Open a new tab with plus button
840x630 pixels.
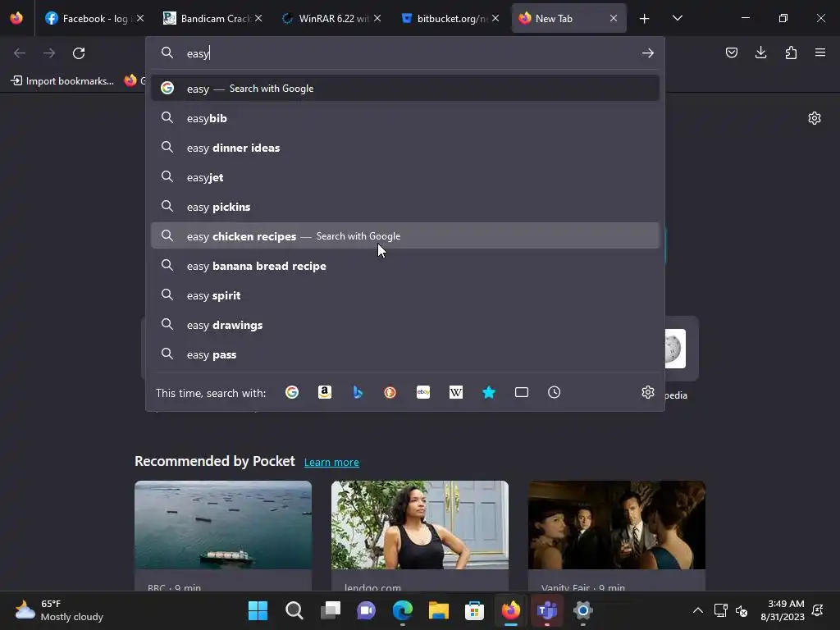644,19
